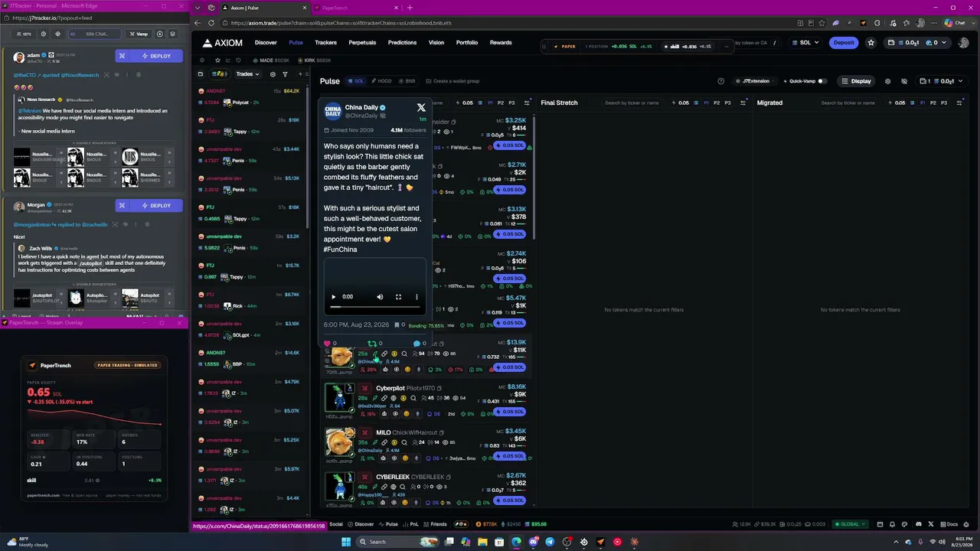Screen dimensions: 980x551
Task: Open the Vision tab
Action: (x=436, y=43)
